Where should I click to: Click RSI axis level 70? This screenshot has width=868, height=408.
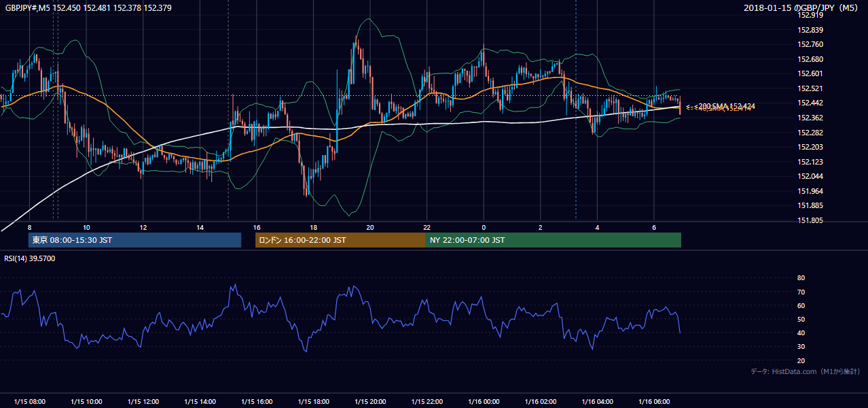point(801,292)
